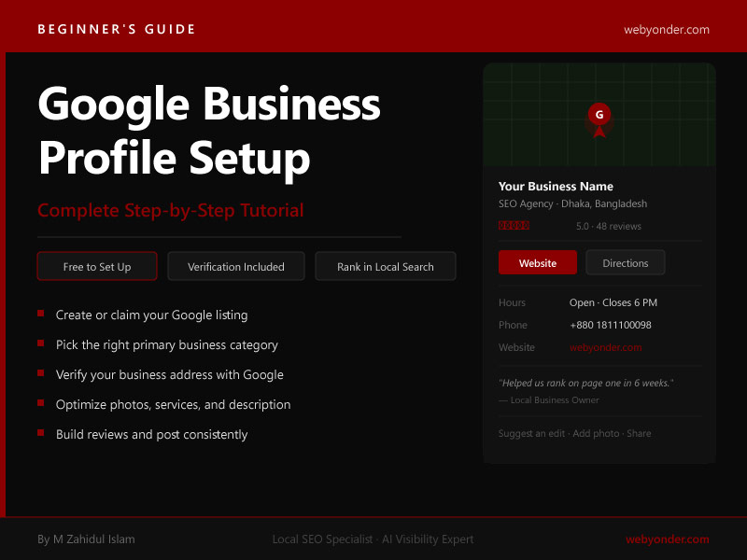Open webyonder.com link in the footer
The height and width of the screenshot is (560, 747).
point(667,539)
